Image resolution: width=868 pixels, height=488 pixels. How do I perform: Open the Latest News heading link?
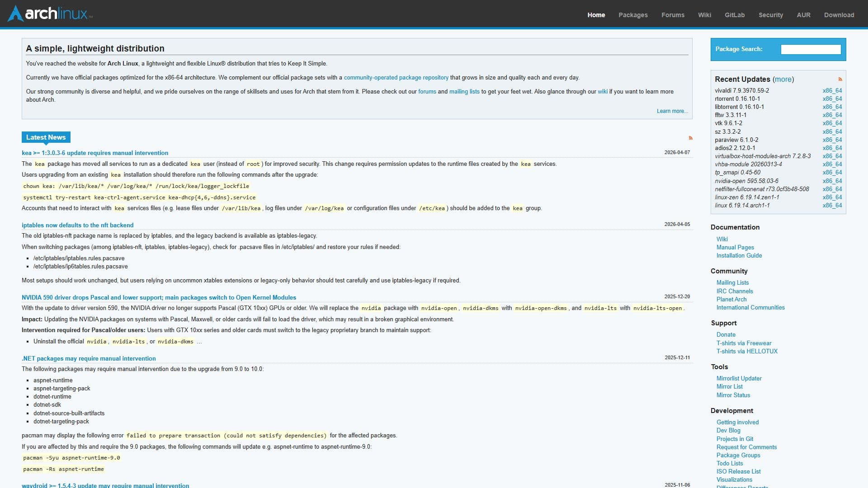click(46, 137)
